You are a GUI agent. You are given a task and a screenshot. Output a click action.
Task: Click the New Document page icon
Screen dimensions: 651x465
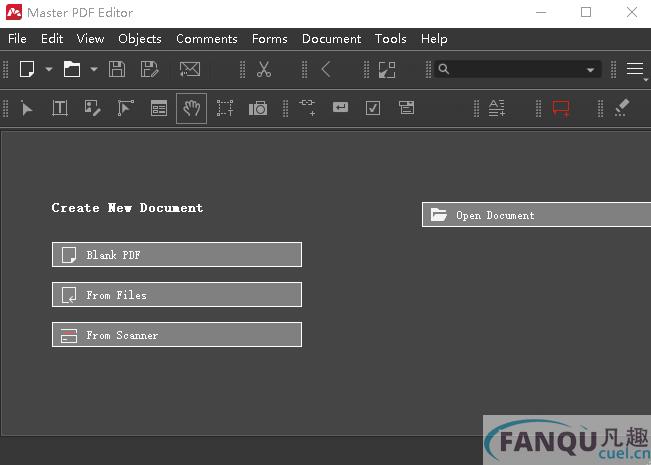[27, 69]
